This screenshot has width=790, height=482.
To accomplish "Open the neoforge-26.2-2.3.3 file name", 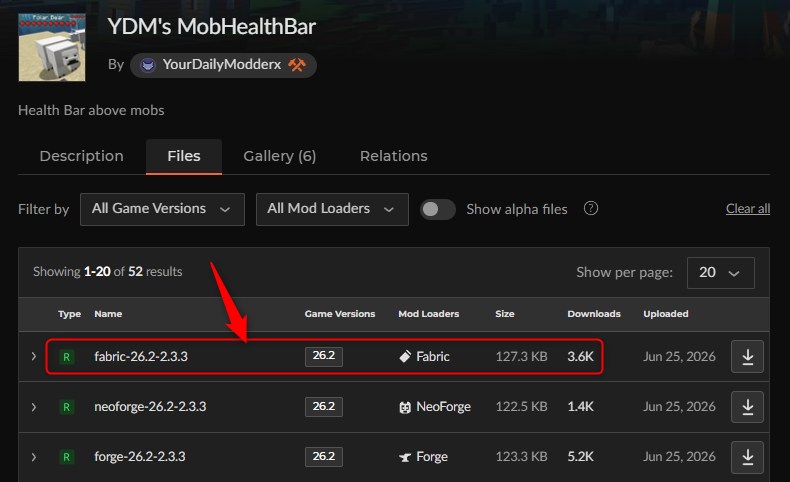I will 150,406.
